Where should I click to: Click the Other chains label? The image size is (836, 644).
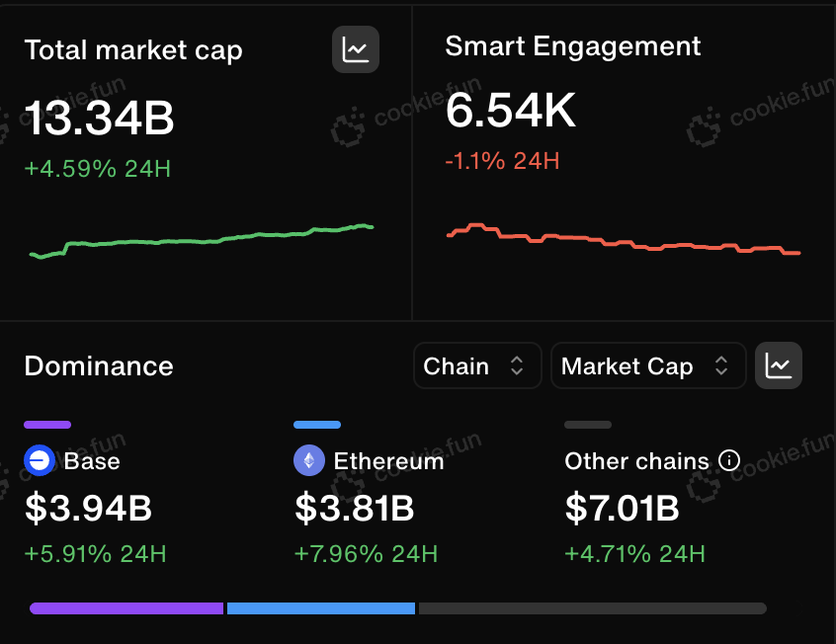click(x=637, y=461)
